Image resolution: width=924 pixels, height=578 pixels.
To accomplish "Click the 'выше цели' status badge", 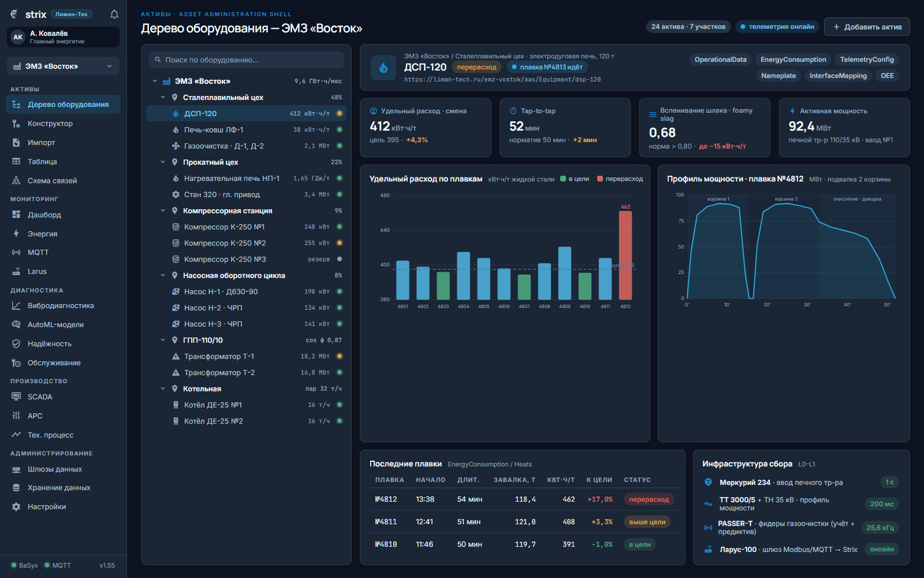I will [647, 522].
